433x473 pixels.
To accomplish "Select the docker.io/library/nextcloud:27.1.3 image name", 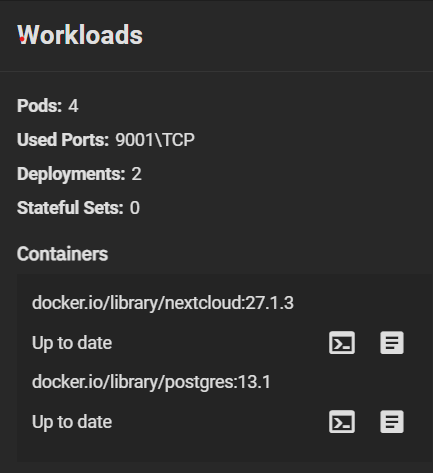I will pos(163,303).
